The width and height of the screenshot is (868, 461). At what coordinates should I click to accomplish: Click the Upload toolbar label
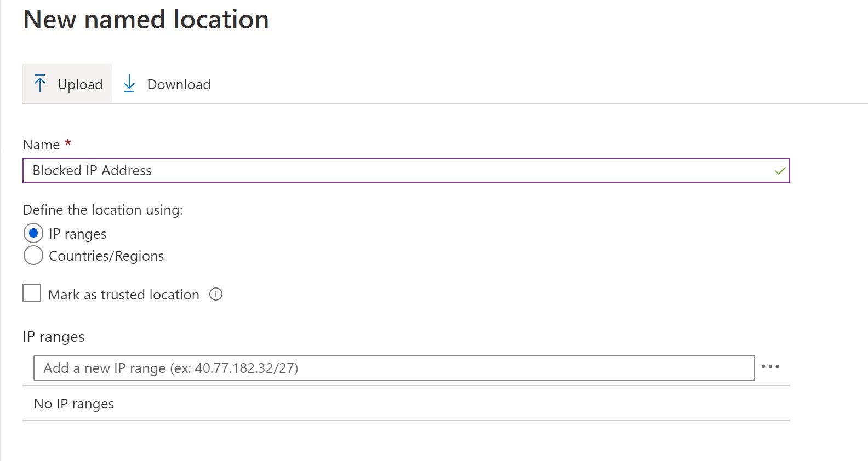[x=80, y=84]
